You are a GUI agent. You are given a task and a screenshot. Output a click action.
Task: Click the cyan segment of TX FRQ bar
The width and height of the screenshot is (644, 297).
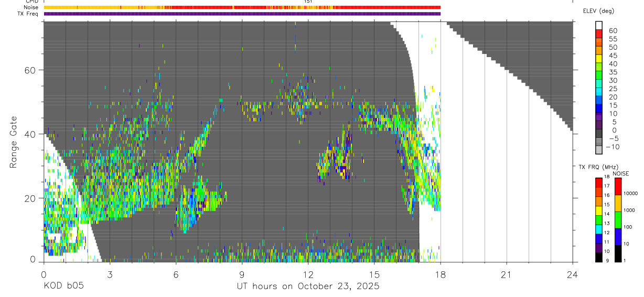click(x=598, y=229)
